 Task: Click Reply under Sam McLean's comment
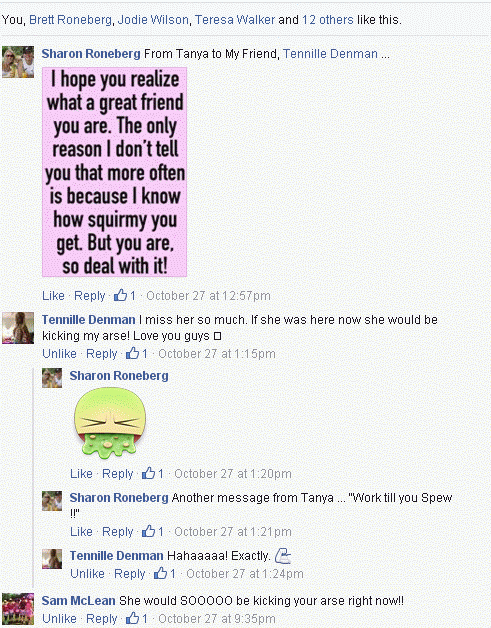pyautogui.click(x=102, y=618)
